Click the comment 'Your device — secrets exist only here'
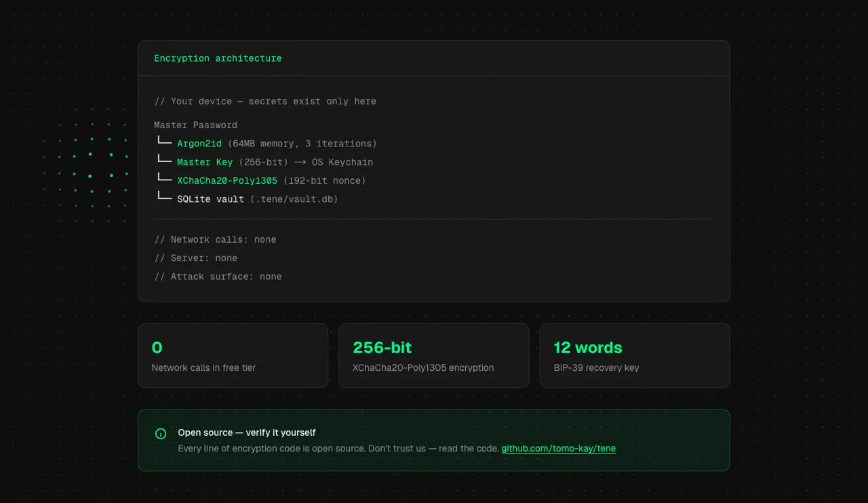868x503 pixels. [265, 101]
